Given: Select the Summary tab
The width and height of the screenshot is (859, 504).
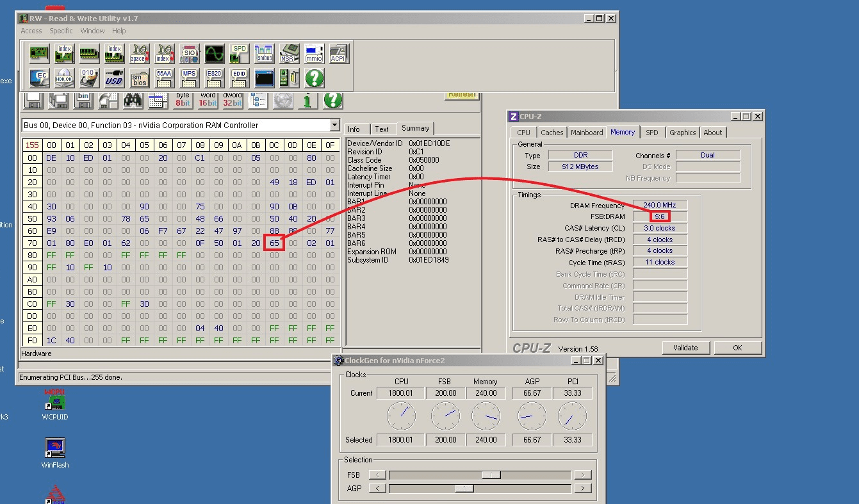Looking at the screenshot, I should [x=415, y=128].
